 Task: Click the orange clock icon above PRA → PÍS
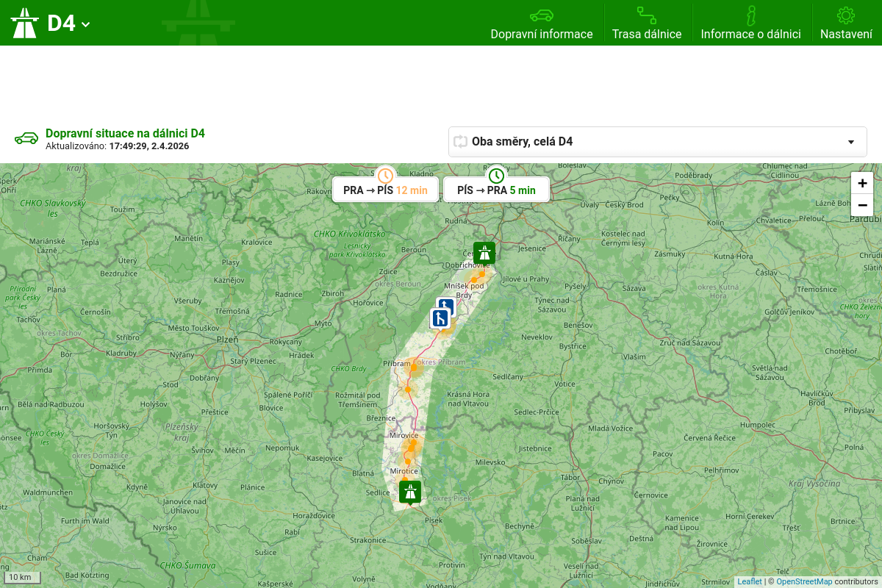[385, 176]
